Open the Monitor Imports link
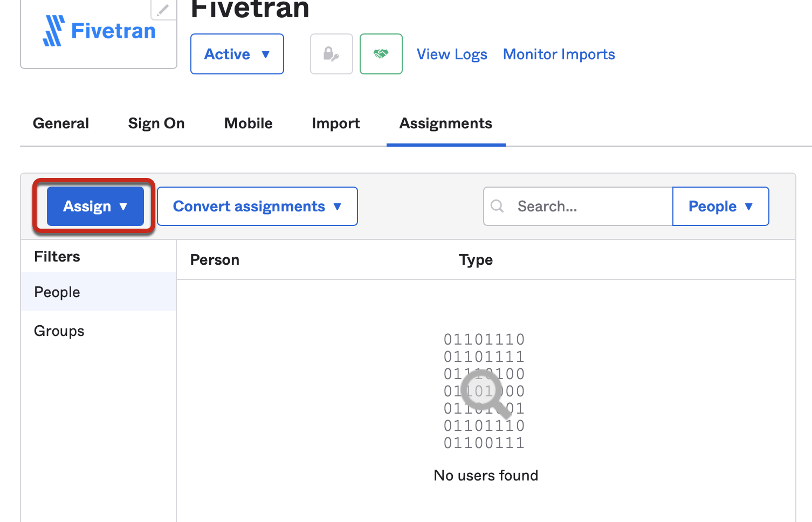 pyautogui.click(x=559, y=54)
